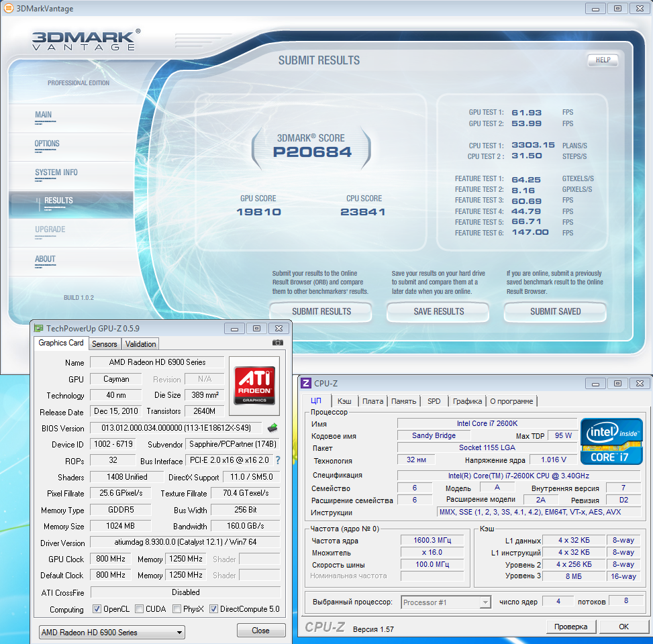Switch to the Sensors tab in GPU-Z
This screenshot has height=644, width=653.
(105, 344)
